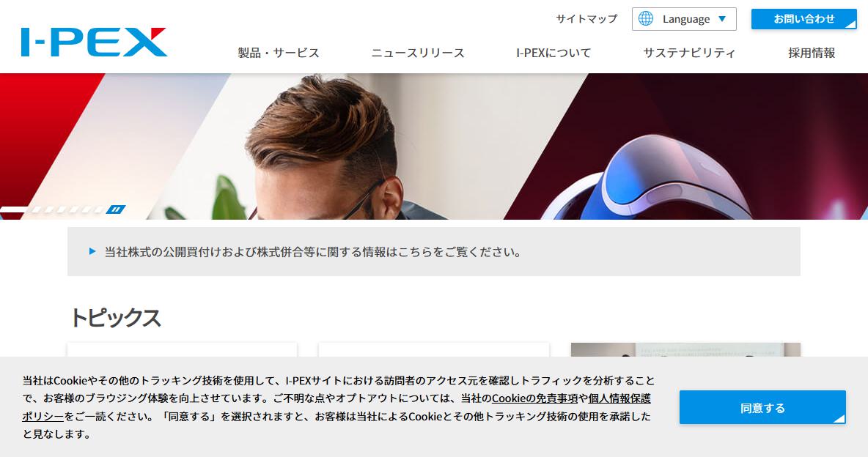Open the サステナビリティ menu
Image resolution: width=868 pixels, height=457 pixels.
click(689, 53)
